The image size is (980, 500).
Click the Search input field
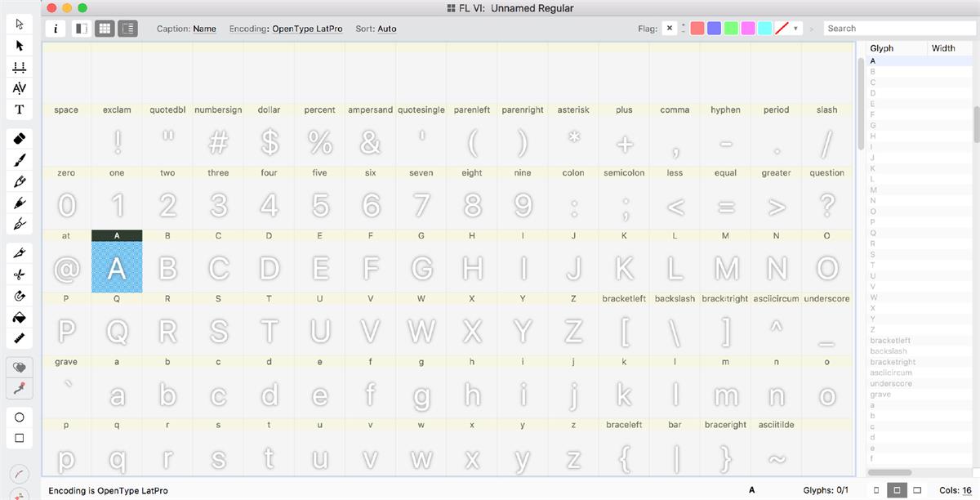coord(898,27)
